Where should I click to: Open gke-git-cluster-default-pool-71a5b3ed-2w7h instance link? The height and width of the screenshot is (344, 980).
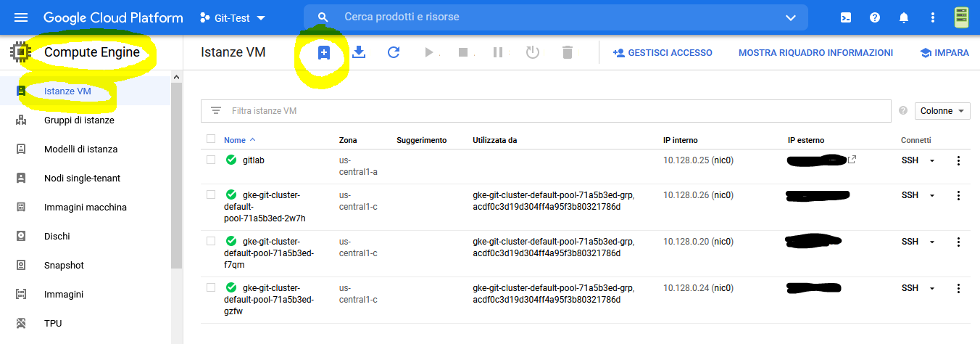tap(264, 207)
